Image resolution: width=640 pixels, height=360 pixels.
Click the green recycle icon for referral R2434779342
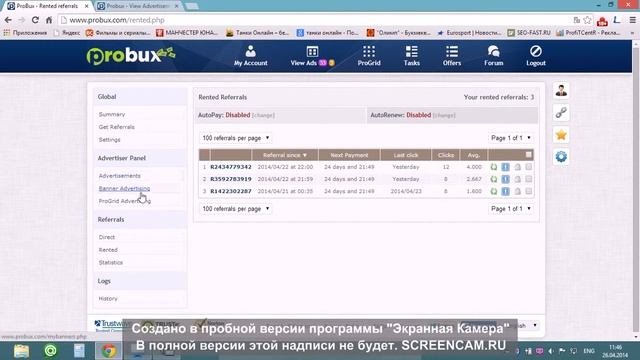point(493,167)
